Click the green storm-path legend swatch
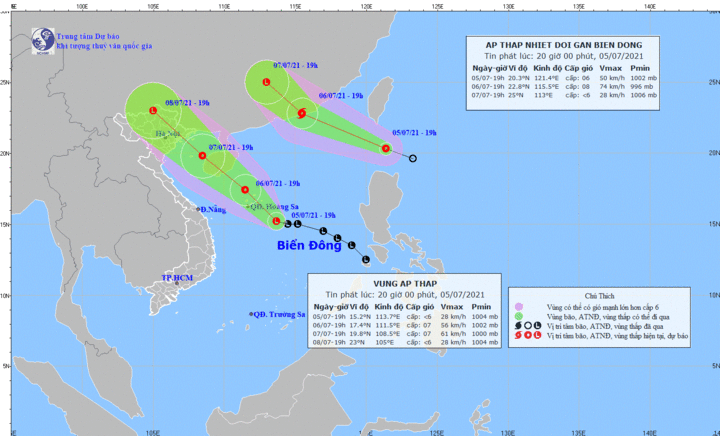 tap(516, 316)
